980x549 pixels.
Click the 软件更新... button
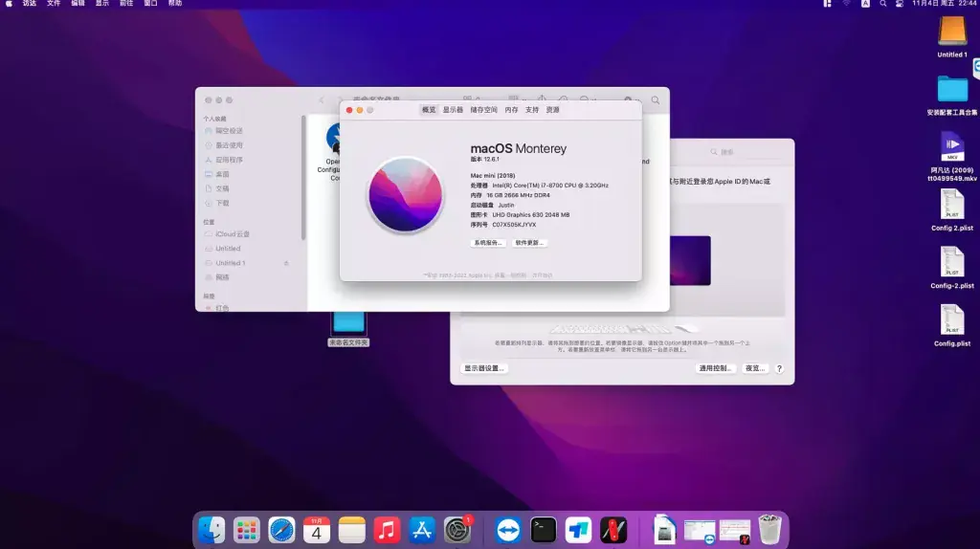point(529,243)
